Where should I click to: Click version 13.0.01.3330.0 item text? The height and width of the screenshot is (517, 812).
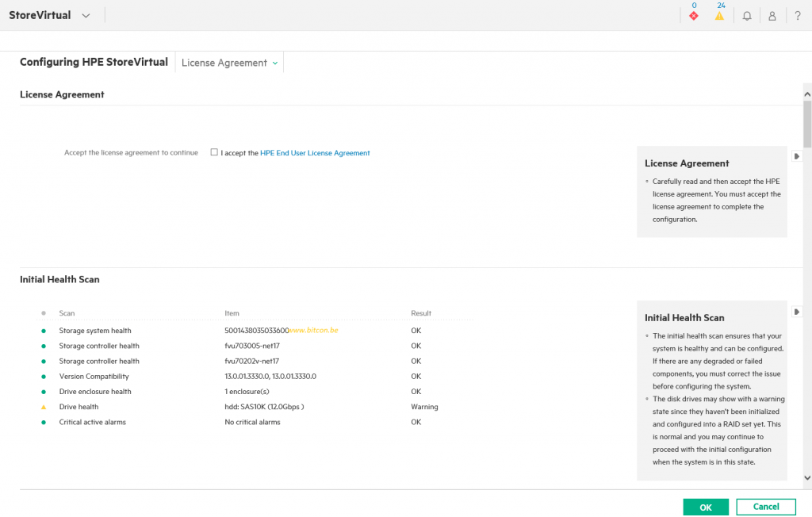coord(270,377)
